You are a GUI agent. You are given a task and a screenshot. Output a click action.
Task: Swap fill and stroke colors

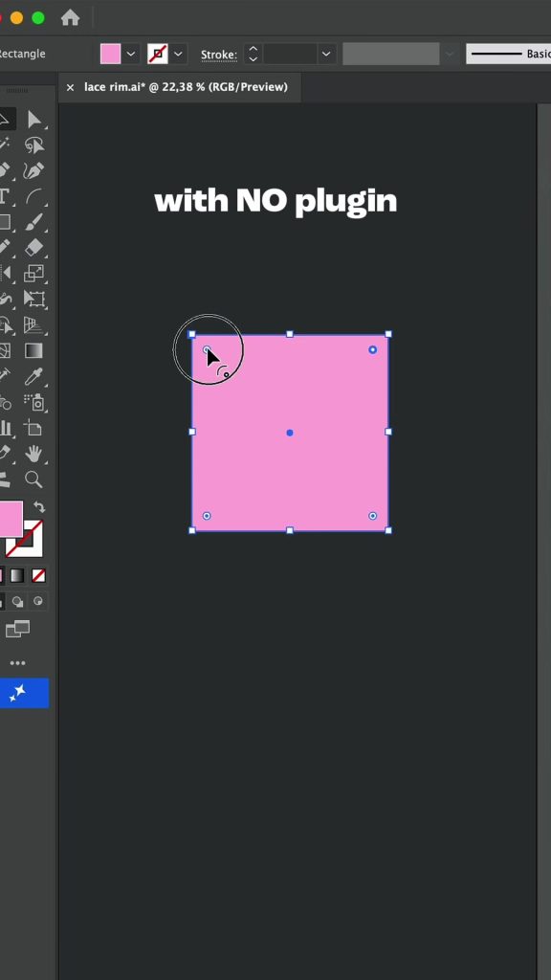38,507
